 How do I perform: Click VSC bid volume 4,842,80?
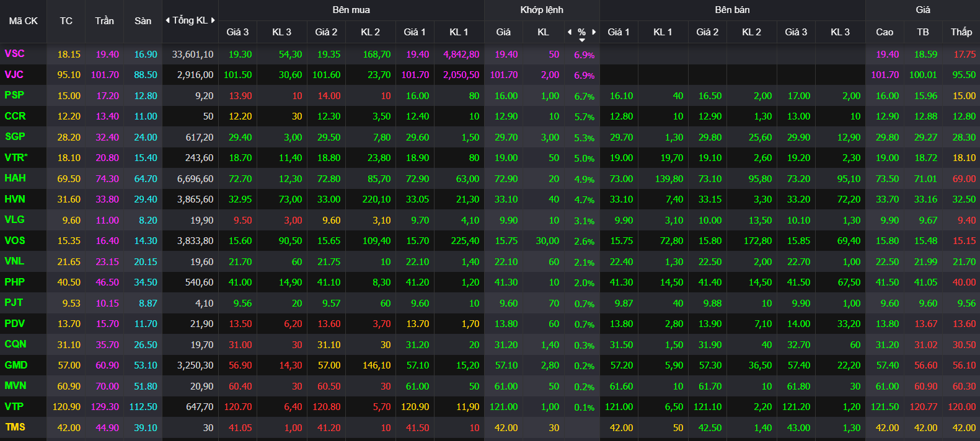point(461,55)
